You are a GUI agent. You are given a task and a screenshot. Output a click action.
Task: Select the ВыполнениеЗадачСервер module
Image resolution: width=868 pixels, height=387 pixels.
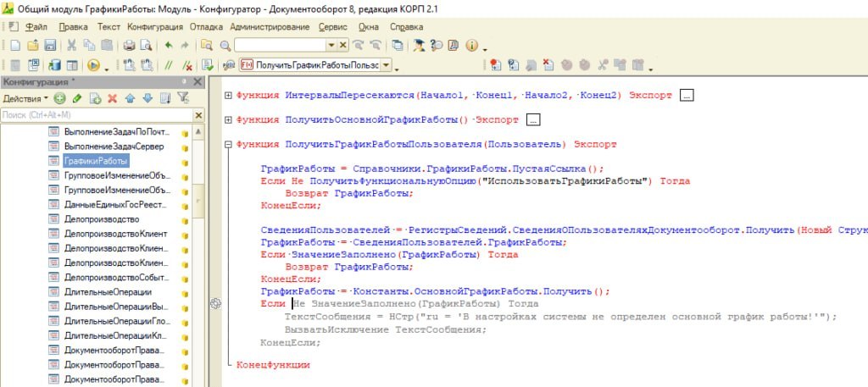coord(114,147)
